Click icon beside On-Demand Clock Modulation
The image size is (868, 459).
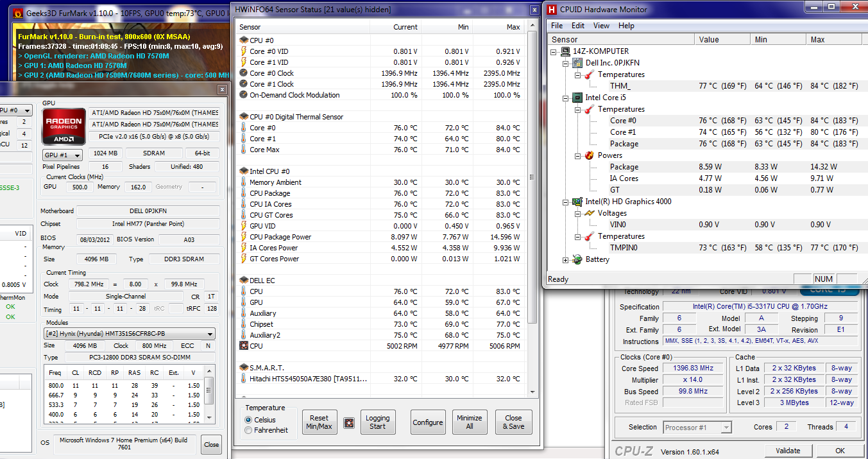click(x=243, y=95)
